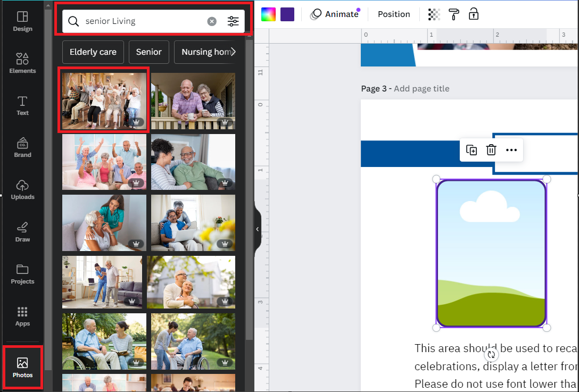
Task: Open the Apps grid
Action: [22, 316]
